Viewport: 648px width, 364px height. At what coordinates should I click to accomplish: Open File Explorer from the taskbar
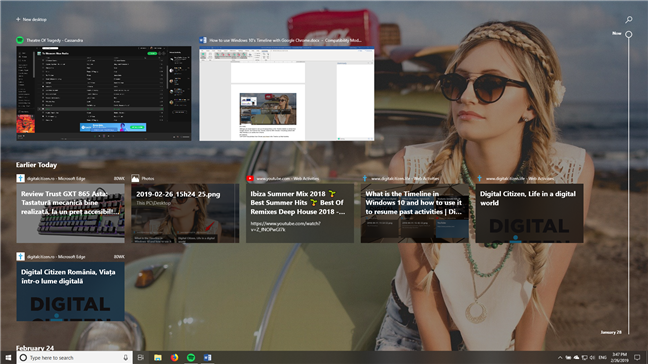(x=157, y=357)
